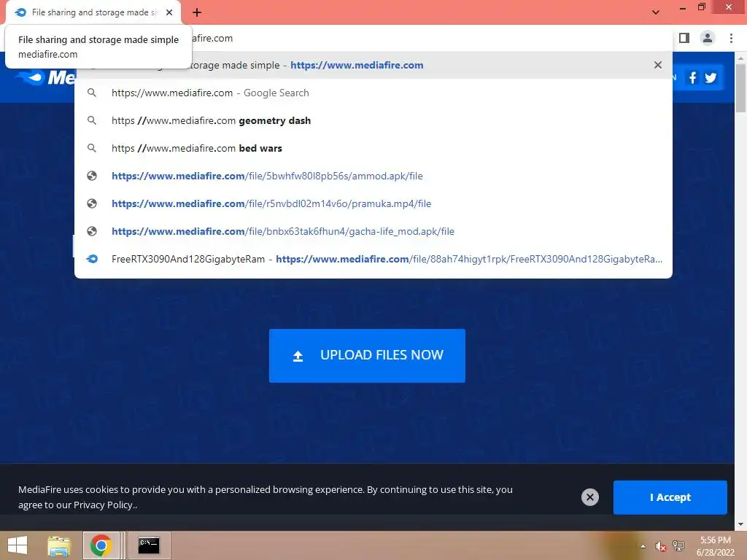
Task: Open the Chrome profile avatar
Action: point(708,38)
